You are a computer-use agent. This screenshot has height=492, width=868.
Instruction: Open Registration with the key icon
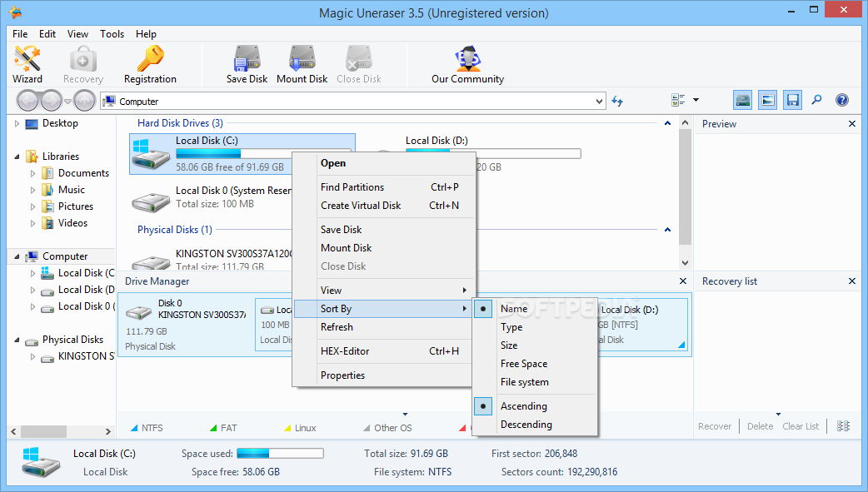click(x=150, y=65)
